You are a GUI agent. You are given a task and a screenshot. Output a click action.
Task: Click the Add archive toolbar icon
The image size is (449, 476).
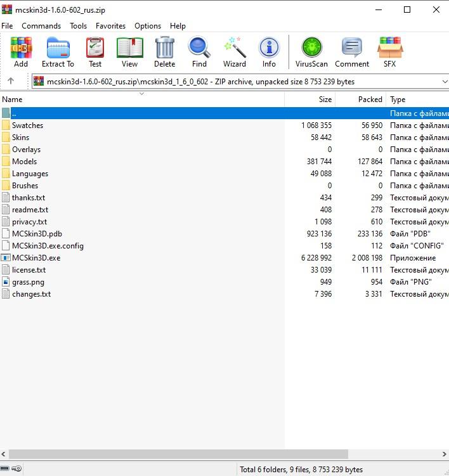(x=21, y=48)
